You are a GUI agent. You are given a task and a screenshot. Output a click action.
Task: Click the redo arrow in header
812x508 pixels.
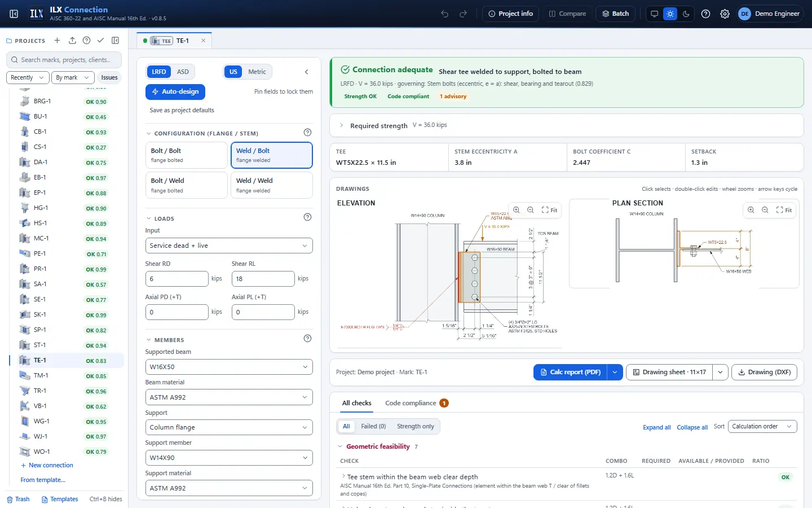[x=464, y=14]
